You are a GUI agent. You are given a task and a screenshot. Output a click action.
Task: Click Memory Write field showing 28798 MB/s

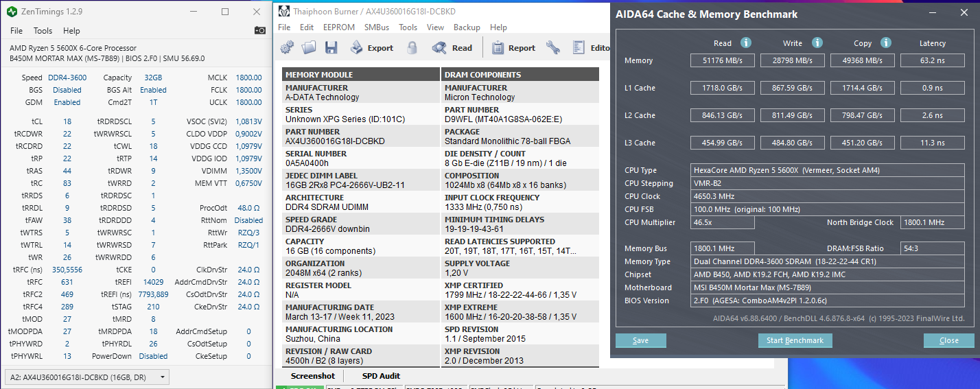(793, 60)
